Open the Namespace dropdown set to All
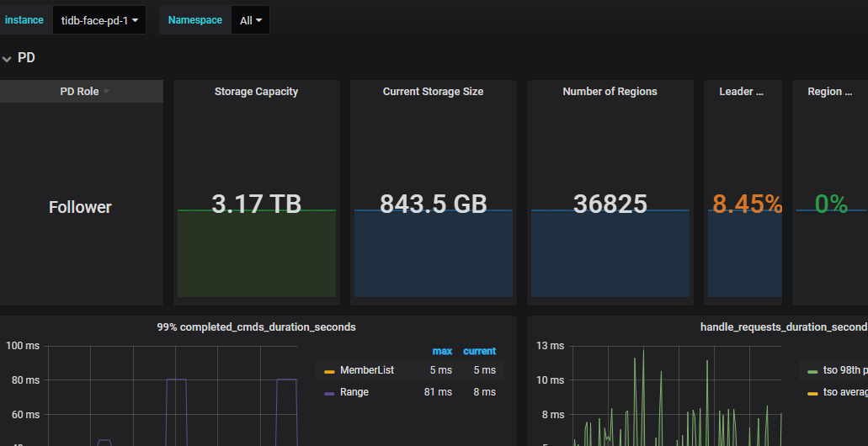 coord(251,20)
